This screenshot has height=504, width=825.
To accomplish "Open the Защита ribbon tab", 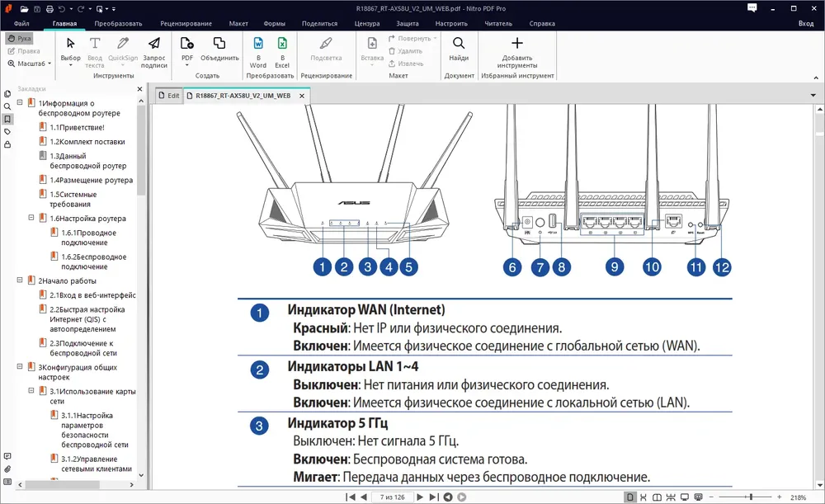I will pos(408,24).
